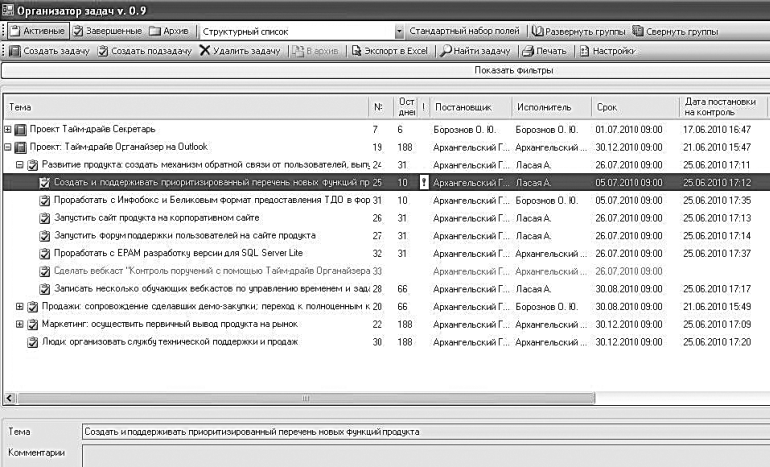Click the horizontal scrollbar left arrow
The width and height of the screenshot is (770, 467).
(x=10, y=398)
